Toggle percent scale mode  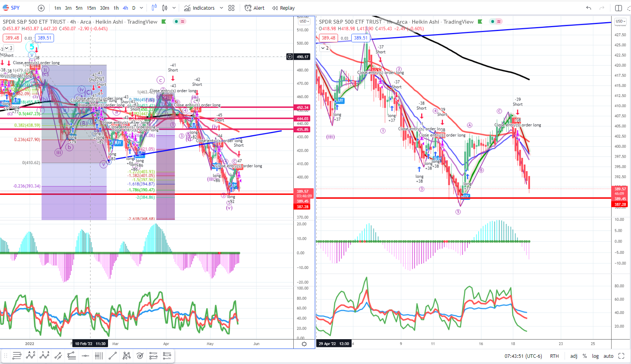tap(585, 356)
